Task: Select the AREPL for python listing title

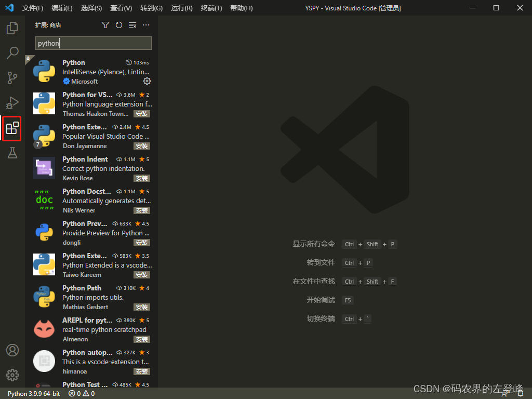Action: (87, 320)
